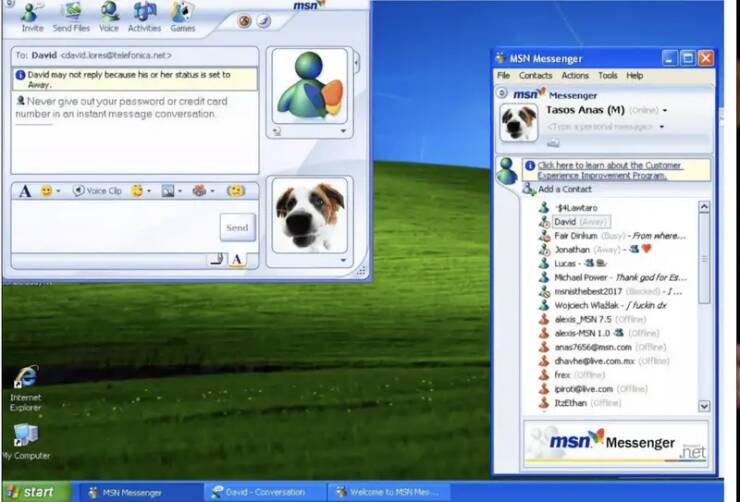Viewport: 740px width, 502px height.
Task: Click Type a personal message field
Action: (x=600, y=127)
